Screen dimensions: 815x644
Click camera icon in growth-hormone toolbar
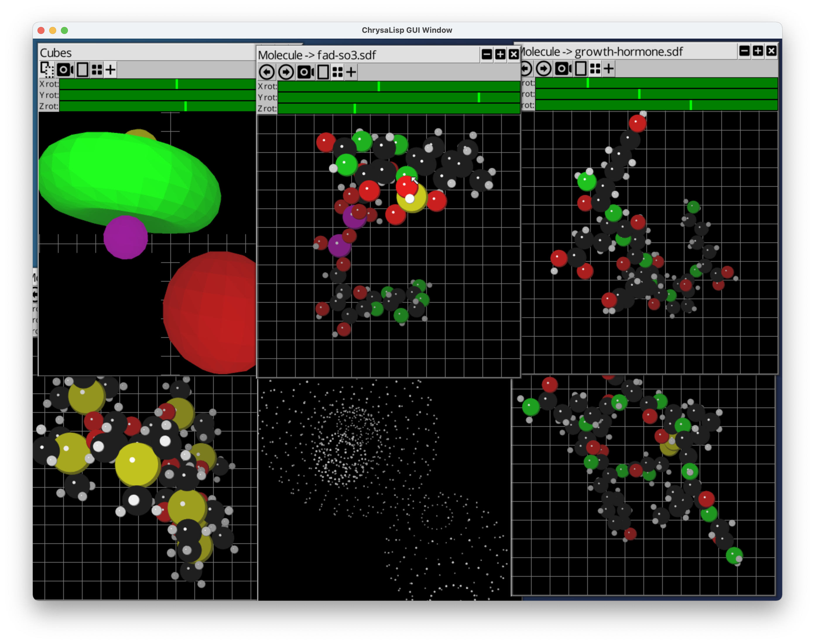click(x=563, y=68)
